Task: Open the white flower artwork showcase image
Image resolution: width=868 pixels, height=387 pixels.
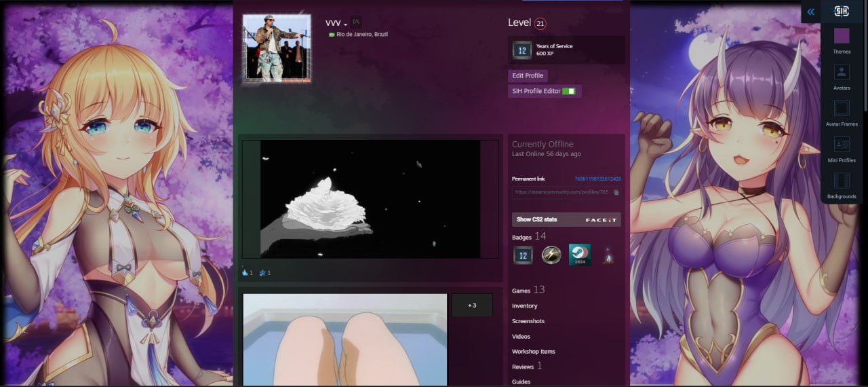Action: click(x=370, y=199)
